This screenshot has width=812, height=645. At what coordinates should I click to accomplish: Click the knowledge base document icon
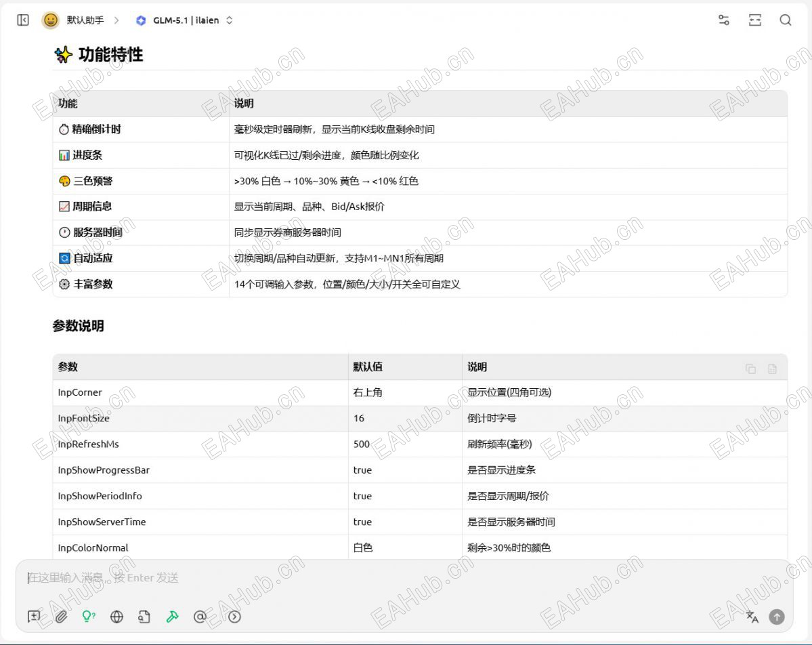tap(144, 617)
